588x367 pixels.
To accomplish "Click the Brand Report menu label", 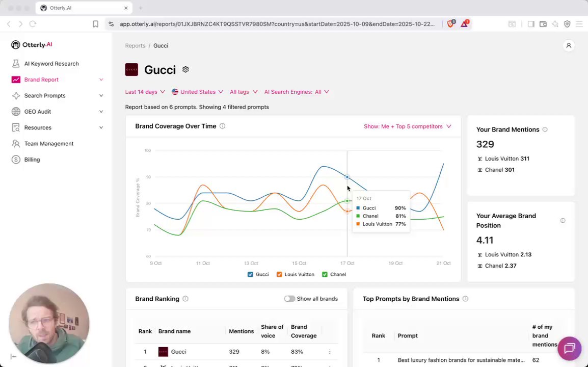I will (41, 80).
